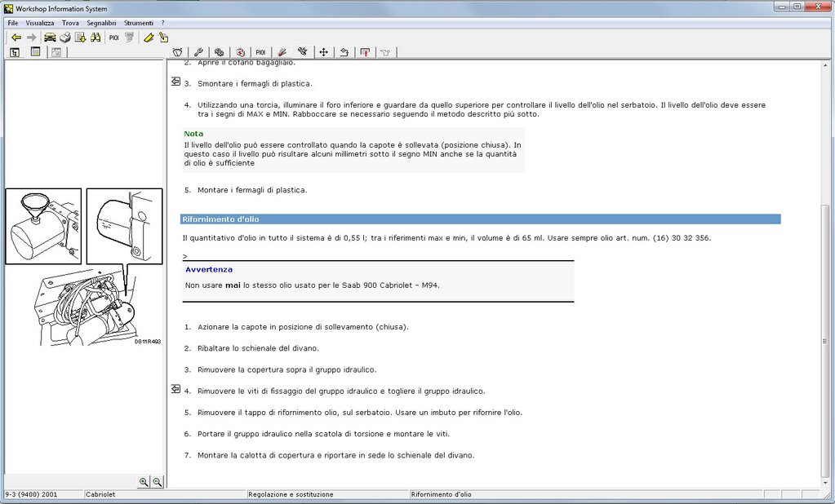Image resolution: width=835 pixels, height=504 pixels.
Task: Click the PIOI button in the main toolbar
Action: 114,38
